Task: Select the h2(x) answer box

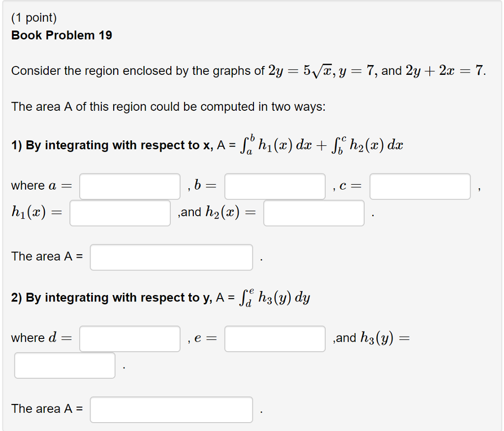Action: click(x=314, y=212)
